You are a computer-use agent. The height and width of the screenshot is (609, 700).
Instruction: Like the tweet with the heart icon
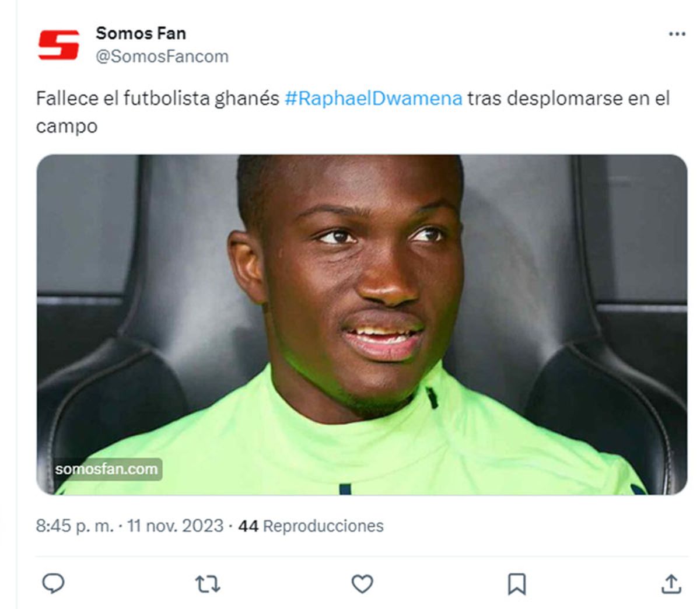(362, 583)
